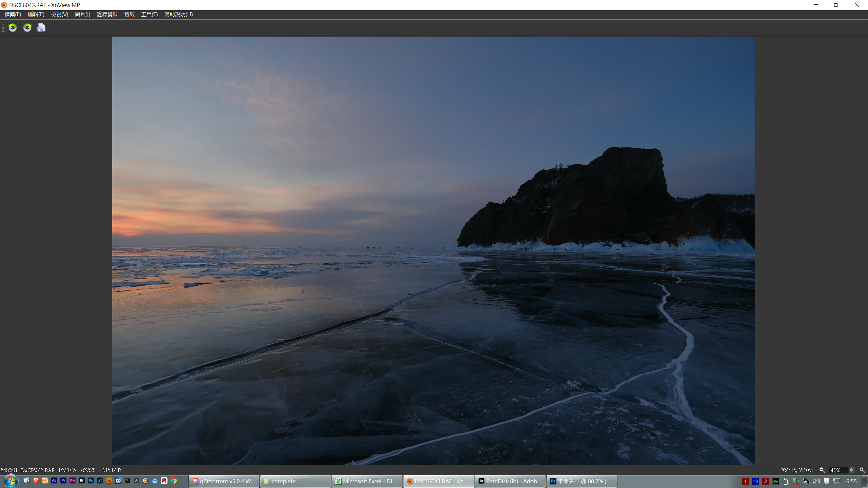Screen dimensions: 868x488
Task: Launch DaVinci Resolve from quick launch
Action: [137, 481]
